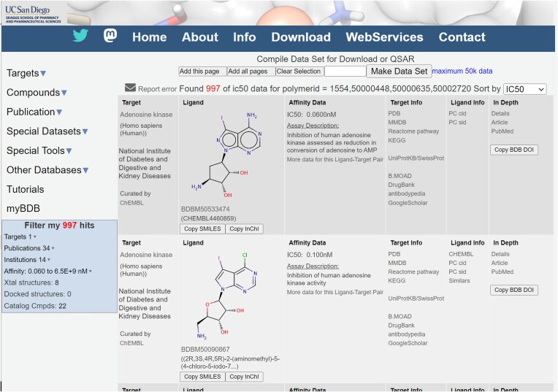Expand the Affinity range filter
The height and width of the screenshot is (392, 558).
(47, 271)
